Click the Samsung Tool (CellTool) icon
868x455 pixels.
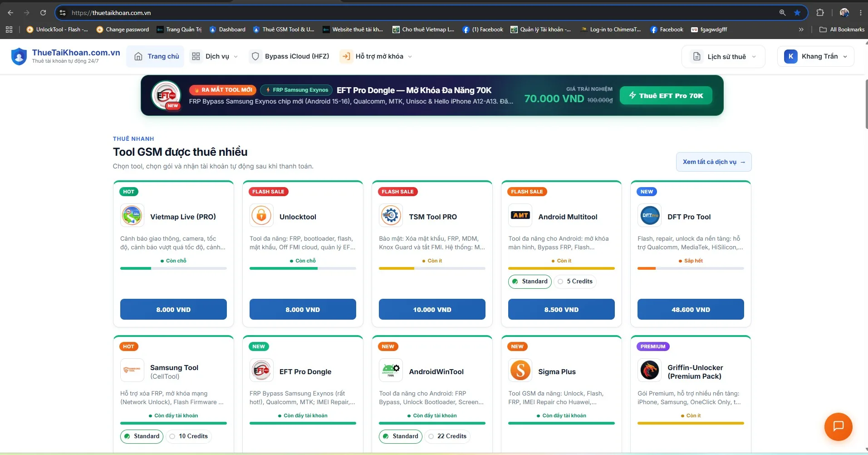(132, 370)
